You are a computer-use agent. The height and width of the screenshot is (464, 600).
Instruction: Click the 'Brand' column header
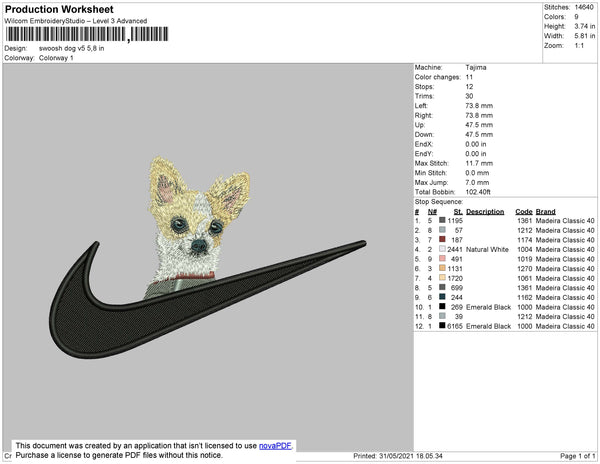click(545, 212)
